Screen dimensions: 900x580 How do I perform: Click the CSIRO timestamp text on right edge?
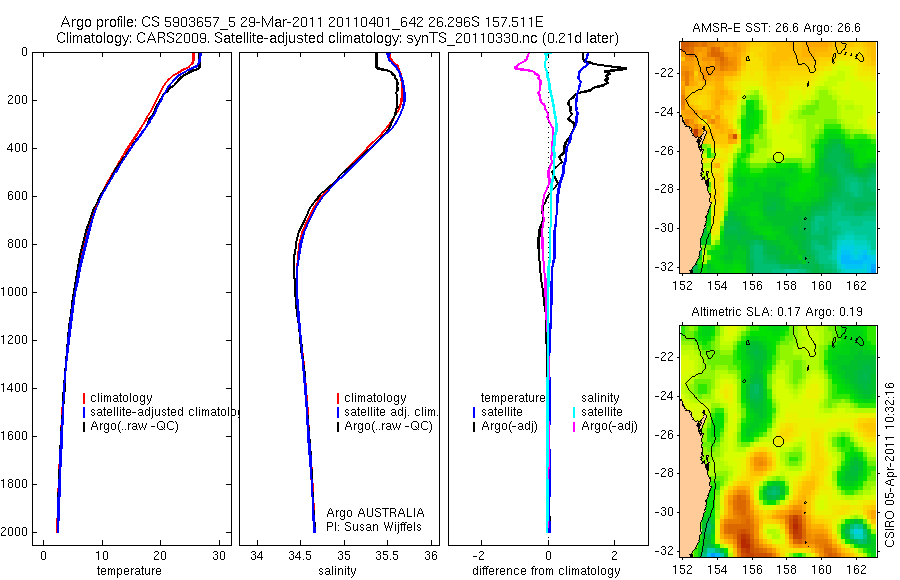tap(890, 464)
